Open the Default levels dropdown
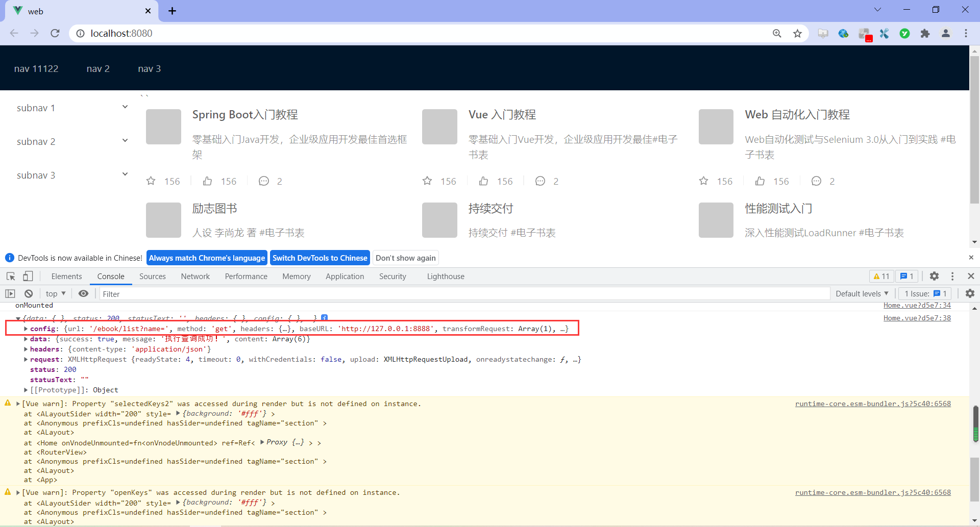This screenshot has width=980, height=527. coord(862,293)
